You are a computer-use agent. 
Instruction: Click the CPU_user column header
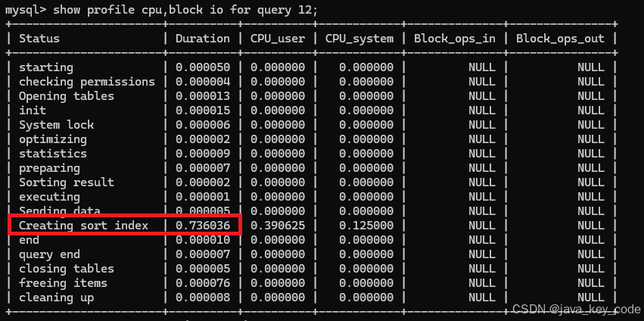pos(277,39)
